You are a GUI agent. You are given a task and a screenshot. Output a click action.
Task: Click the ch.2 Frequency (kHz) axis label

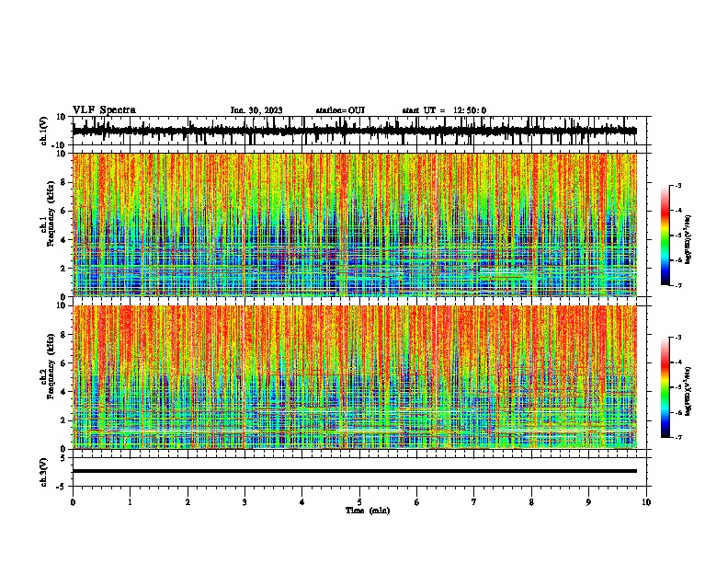[48, 365]
